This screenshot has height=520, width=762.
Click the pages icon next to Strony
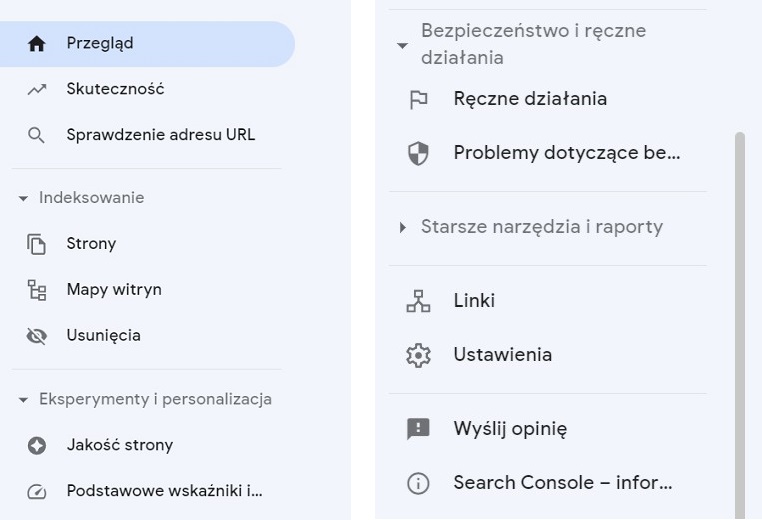point(37,244)
